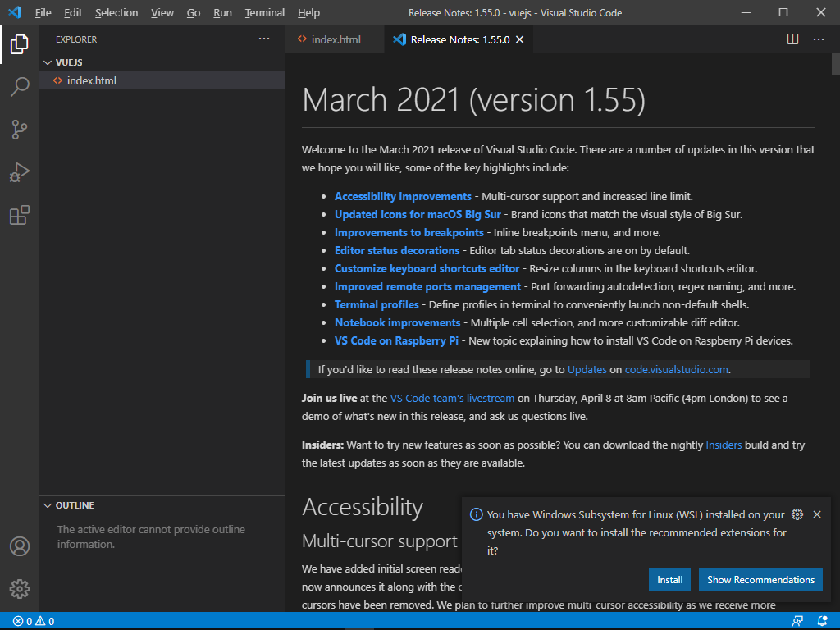Click the feedback icon in status bar
Viewport: 840px width, 630px height.
(x=797, y=622)
